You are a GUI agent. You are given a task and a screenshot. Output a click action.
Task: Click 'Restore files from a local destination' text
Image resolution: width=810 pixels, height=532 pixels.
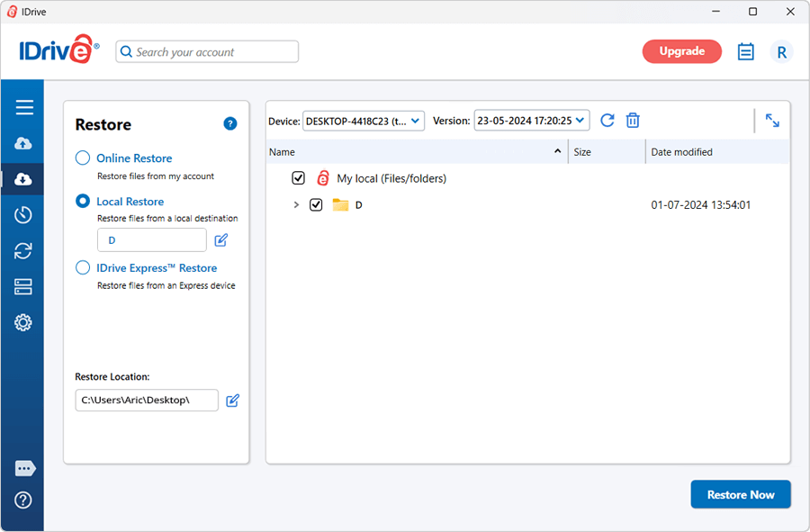pos(167,219)
